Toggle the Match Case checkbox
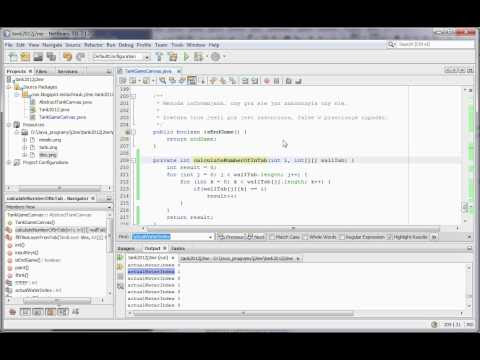Image resolution: width=480 pixels, height=360 pixels. (x=272, y=237)
